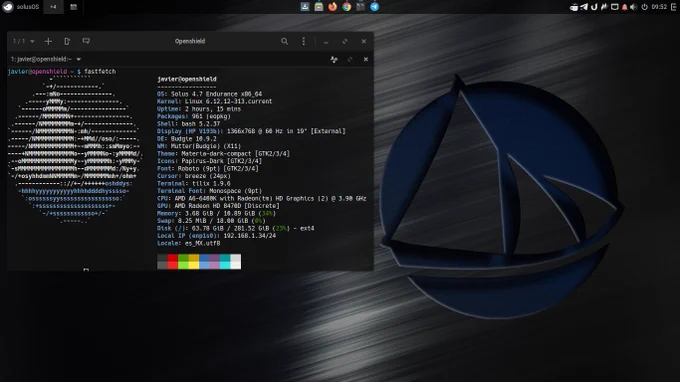
Task: Toggle the red notification bell
Action: click(624, 7)
